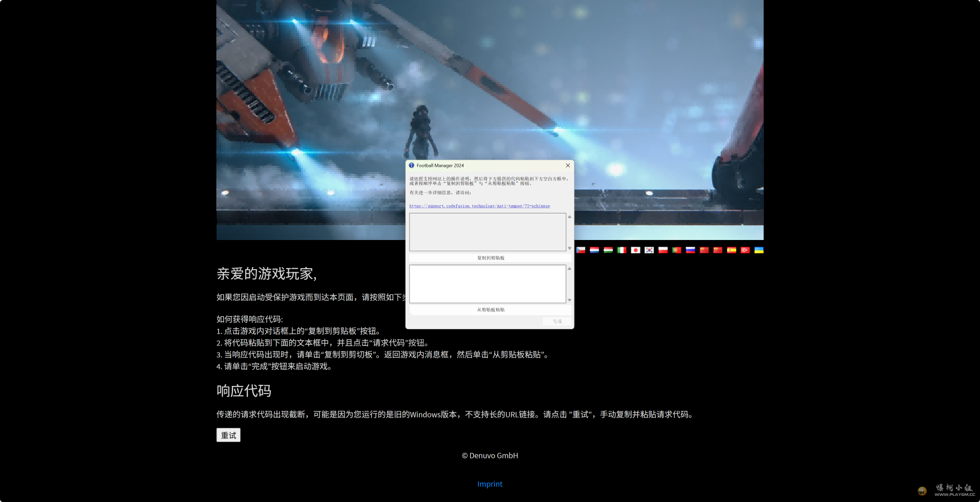Click the Football Manager 2024 title text
Screen dimensions: 980x502
(x=440, y=165)
